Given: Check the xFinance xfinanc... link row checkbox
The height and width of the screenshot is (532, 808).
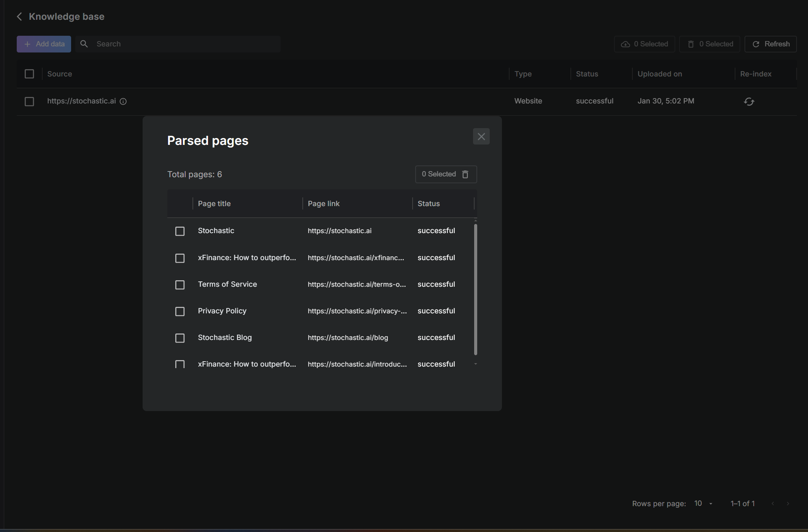Looking at the screenshot, I should 180,258.
